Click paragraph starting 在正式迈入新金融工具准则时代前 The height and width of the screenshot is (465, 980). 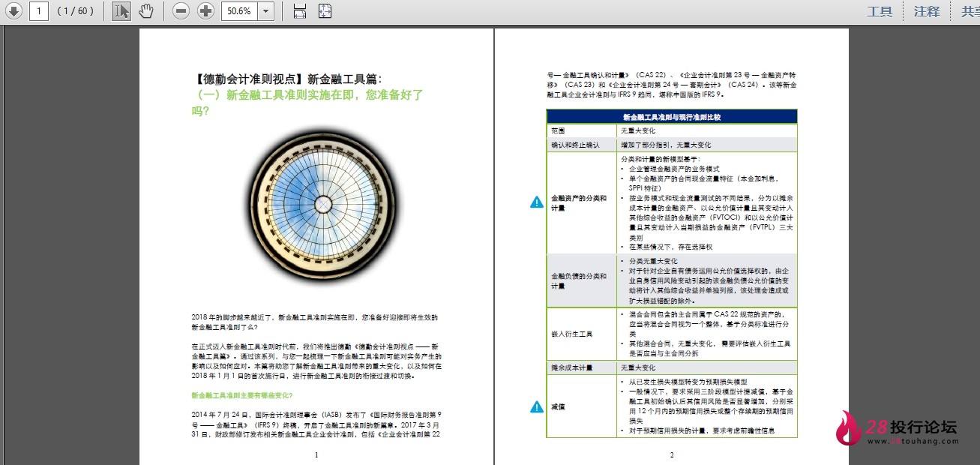click(x=316, y=361)
